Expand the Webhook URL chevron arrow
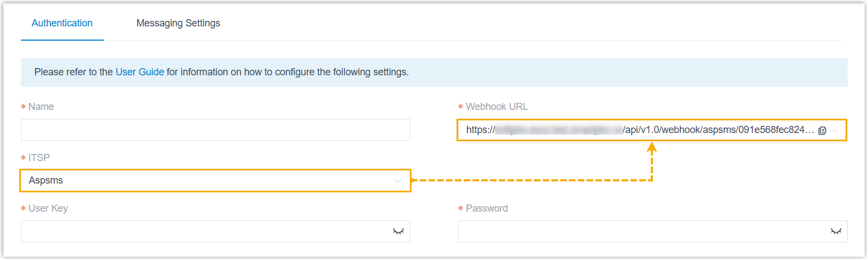Image resolution: width=868 pixels, height=260 pixels. pos(835,130)
